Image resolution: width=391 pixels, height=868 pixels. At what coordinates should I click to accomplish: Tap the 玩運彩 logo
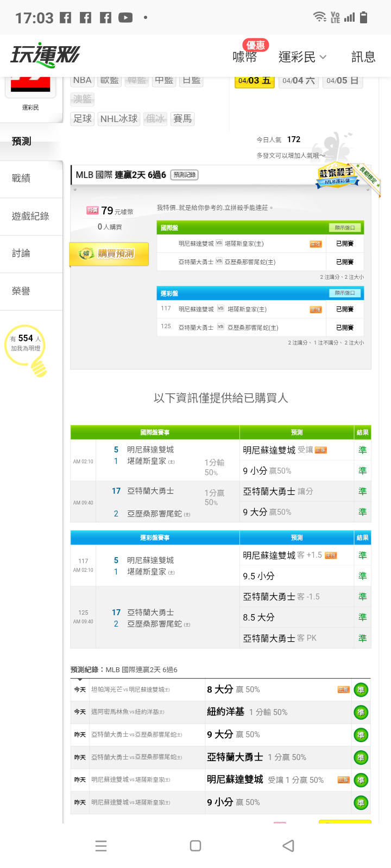(45, 55)
